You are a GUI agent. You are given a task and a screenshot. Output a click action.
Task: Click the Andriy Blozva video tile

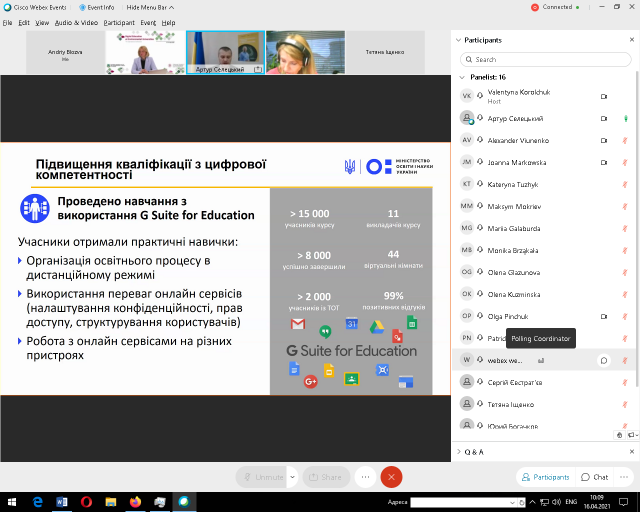coord(65,52)
